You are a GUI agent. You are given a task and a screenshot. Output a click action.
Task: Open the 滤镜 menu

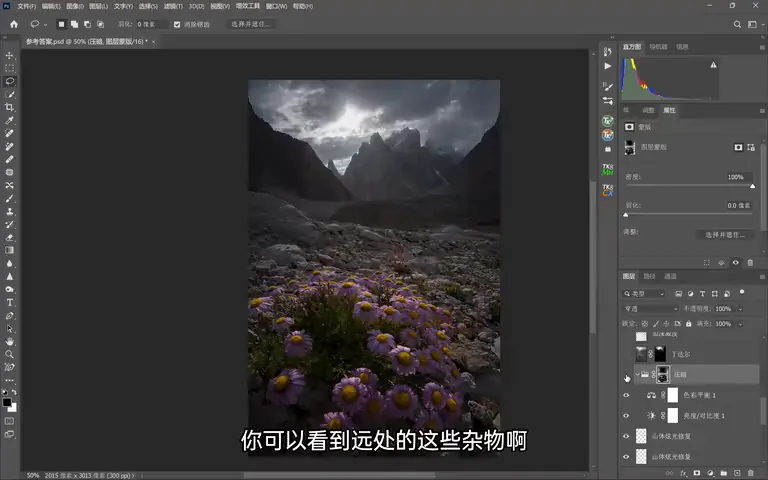pyautogui.click(x=173, y=6)
